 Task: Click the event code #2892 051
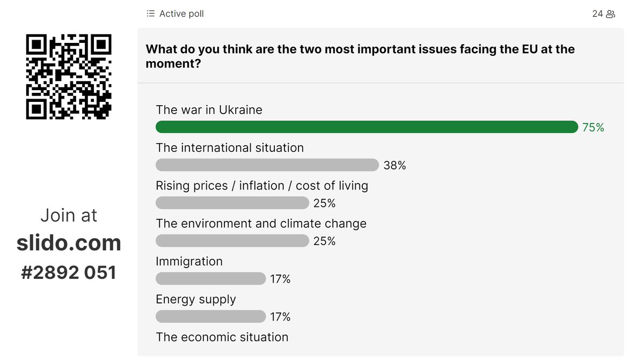point(69,272)
